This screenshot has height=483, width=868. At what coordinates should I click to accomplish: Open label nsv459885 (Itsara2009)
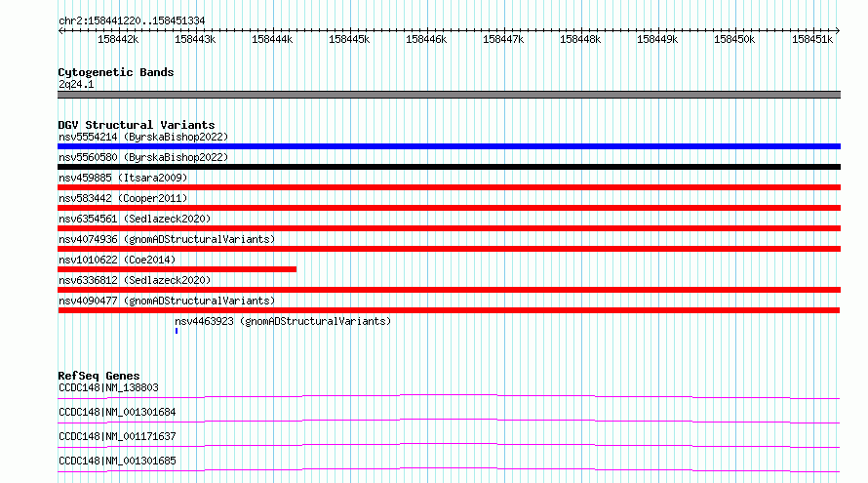pos(123,178)
